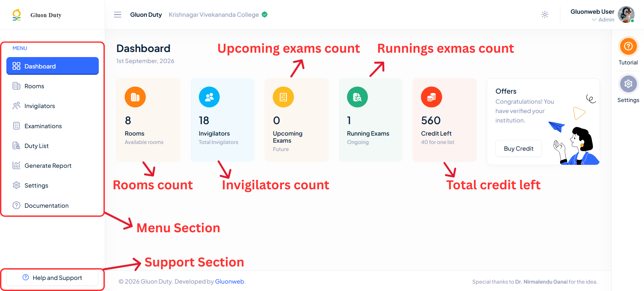Image resolution: width=644 pixels, height=291 pixels.
Task: Go to Invigilators in the sidebar
Action: [x=52, y=106]
